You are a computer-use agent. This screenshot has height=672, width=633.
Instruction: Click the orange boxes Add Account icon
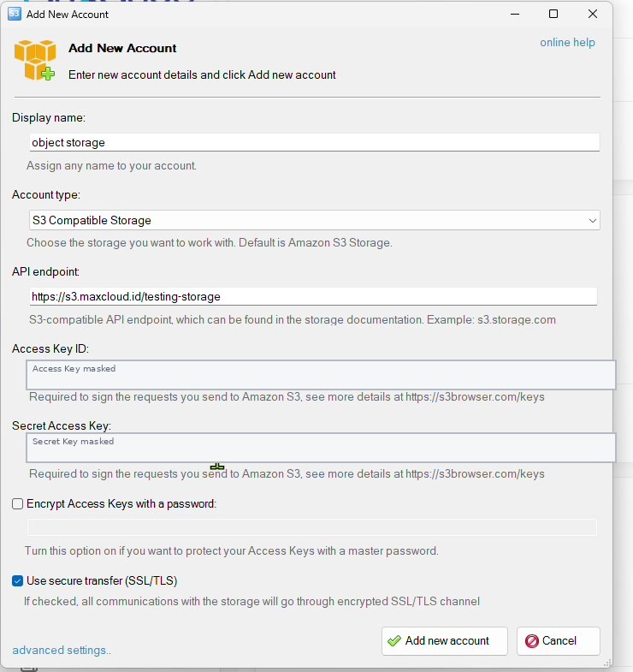35,60
